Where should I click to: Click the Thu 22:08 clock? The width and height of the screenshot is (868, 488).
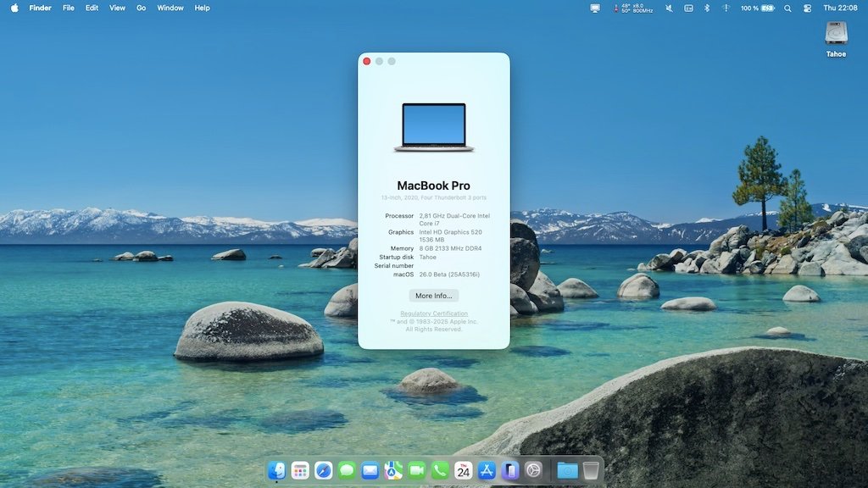point(840,8)
